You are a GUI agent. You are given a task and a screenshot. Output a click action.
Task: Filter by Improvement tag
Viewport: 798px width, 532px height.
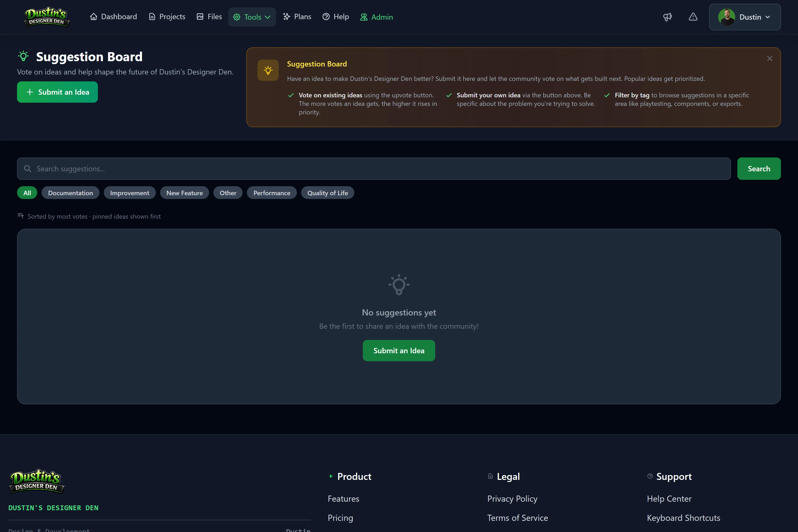point(130,193)
